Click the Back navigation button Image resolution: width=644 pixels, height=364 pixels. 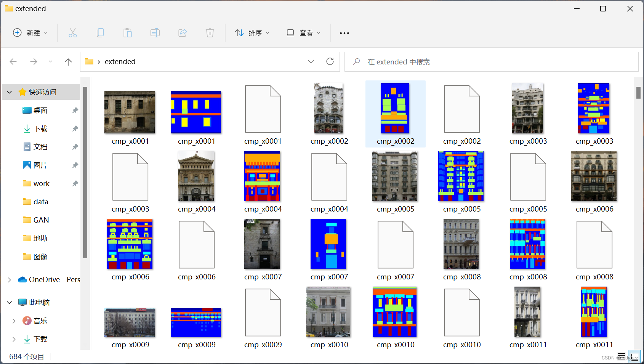click(x=13, y=61)
